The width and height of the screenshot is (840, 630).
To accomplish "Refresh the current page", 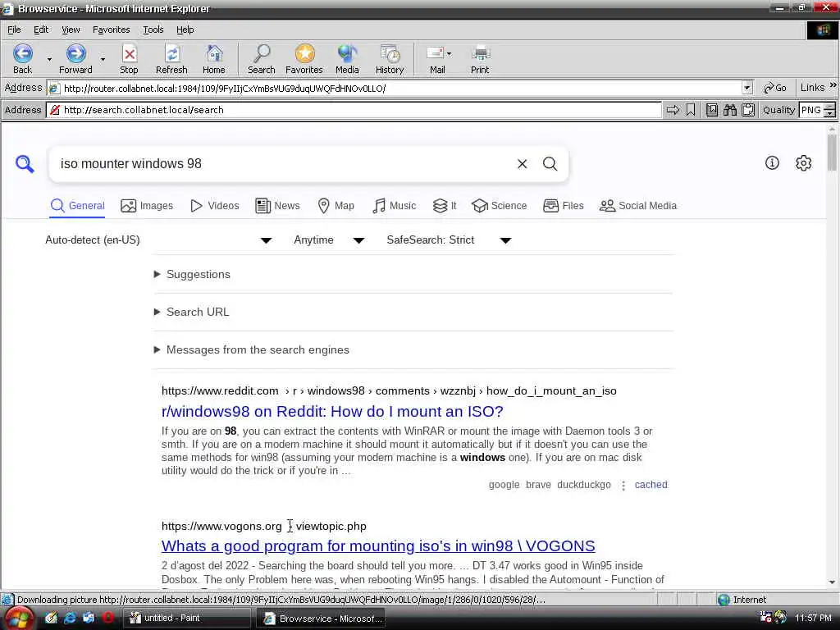I will point(171,59).
